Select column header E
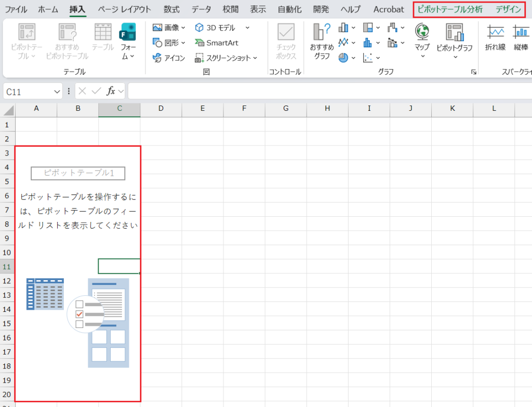Image resolution: width=532 pixels, height=407 pixels. [x=203, y=108]
